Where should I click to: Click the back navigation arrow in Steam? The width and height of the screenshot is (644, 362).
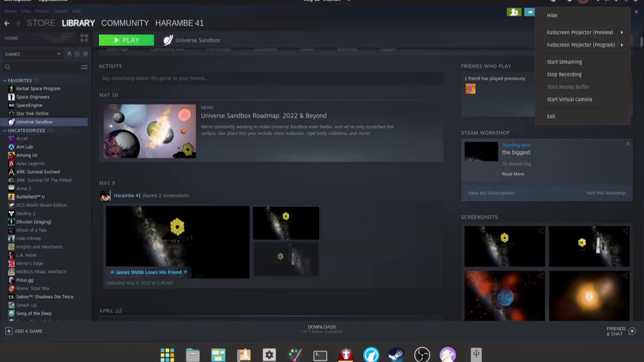click(x=7, y=23)
